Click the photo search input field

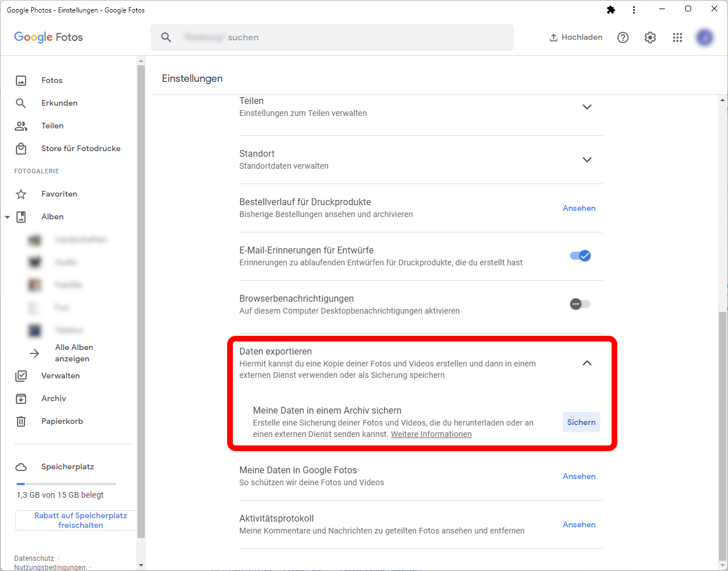(341, 37)
